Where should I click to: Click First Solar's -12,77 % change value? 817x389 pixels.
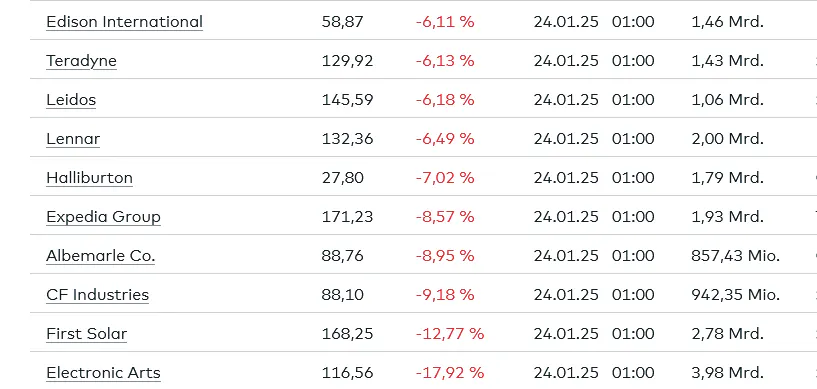click(450, 334)
